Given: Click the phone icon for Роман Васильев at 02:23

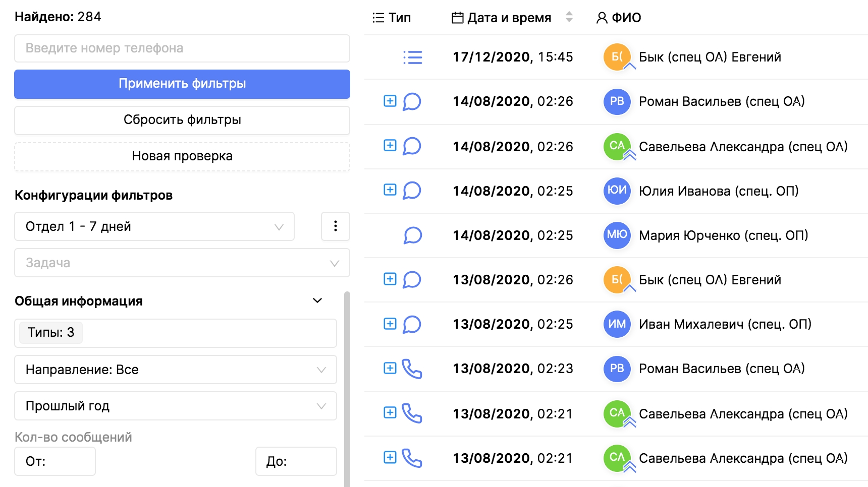Looking at the screenshot, I should (x=412, y=369).
